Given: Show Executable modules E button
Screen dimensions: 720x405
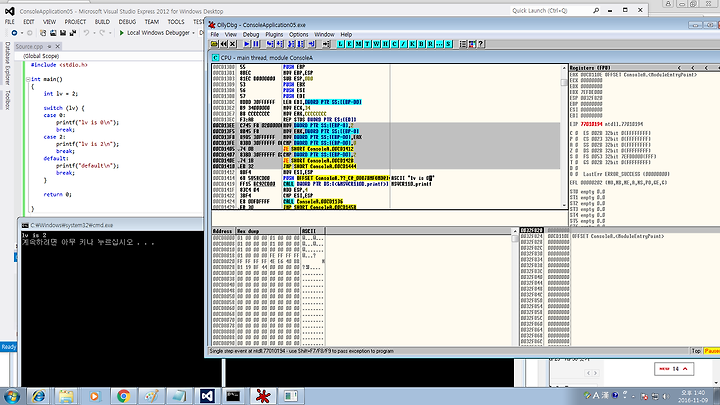Looking at the screenshot, I should coord(349,44).
